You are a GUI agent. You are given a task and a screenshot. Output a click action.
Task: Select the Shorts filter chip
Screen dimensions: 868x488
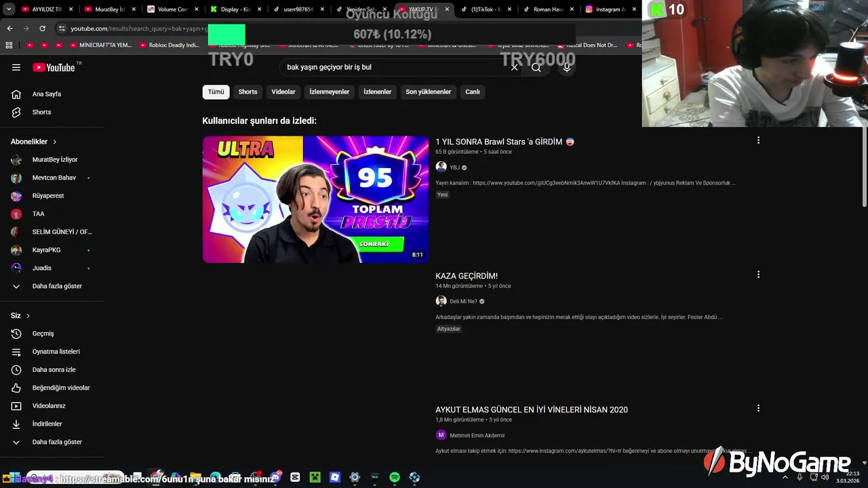click(248, 91)
